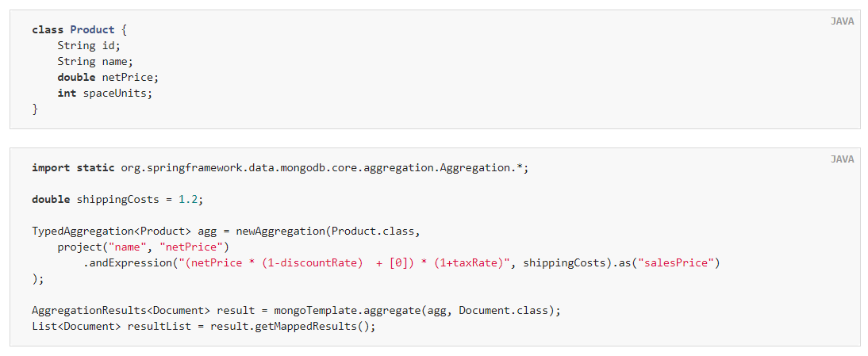
Task: Click the shippingCosts value 1.2
Action: (x=188, y=200)
